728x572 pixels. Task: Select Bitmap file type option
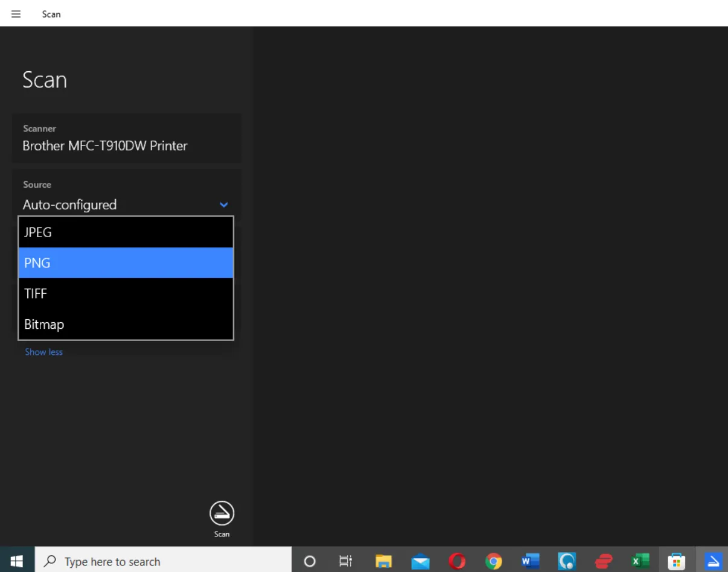(x=126, y=325)
